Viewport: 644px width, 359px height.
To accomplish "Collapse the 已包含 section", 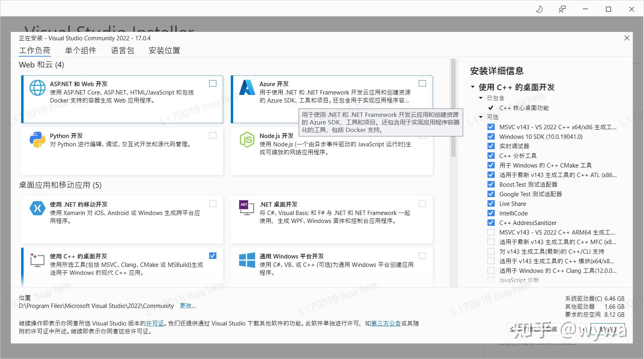I will click(x=481, y=98).
